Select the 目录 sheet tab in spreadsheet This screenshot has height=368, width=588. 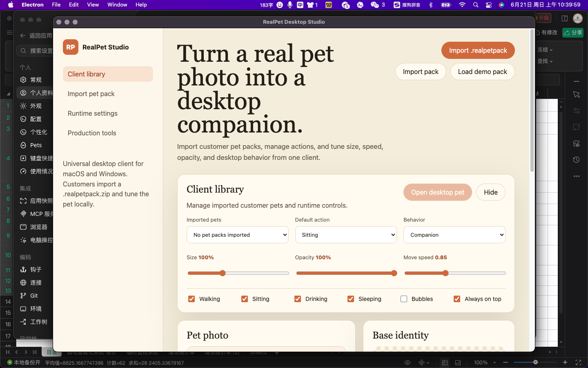[52, 352]
